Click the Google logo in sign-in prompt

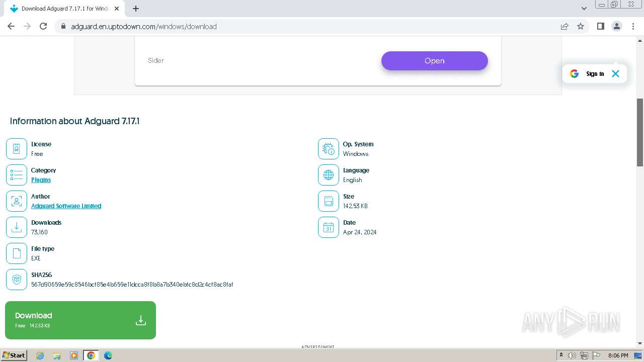point(574,73)
